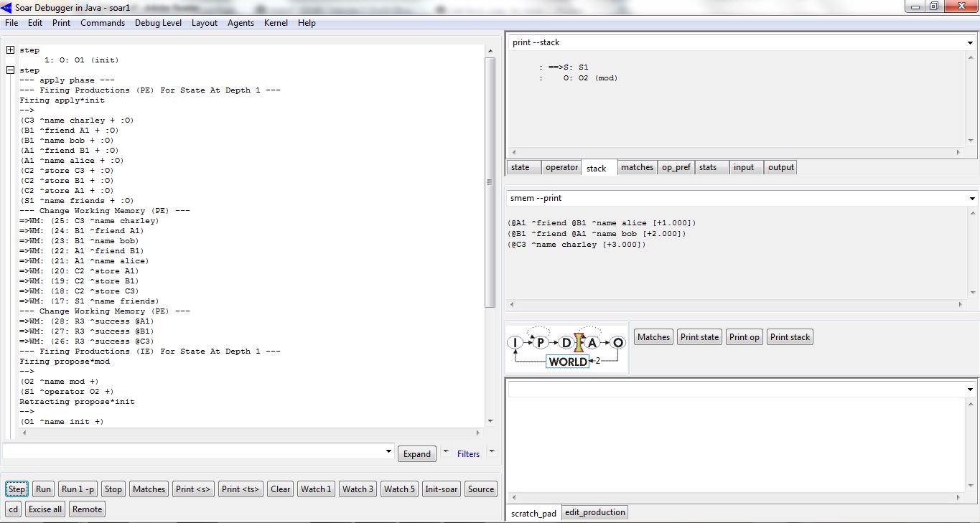Click the Excise all button
The width and height of the screenshot is (980, 523).
[x=45, y=509]
